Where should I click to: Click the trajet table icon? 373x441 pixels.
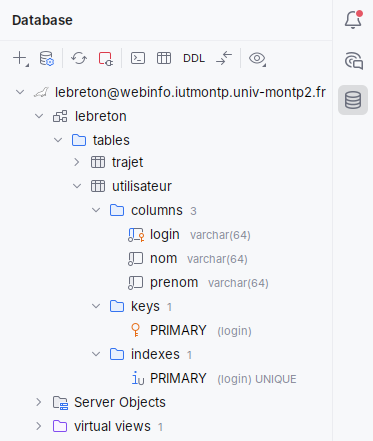(x=98, y=162)
